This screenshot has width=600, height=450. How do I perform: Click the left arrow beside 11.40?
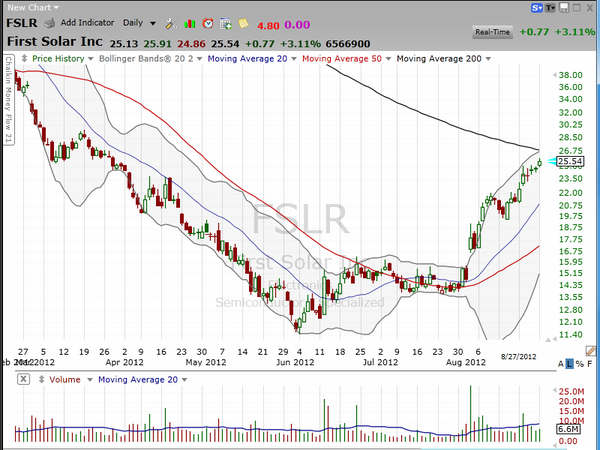(x=554, y=339)
